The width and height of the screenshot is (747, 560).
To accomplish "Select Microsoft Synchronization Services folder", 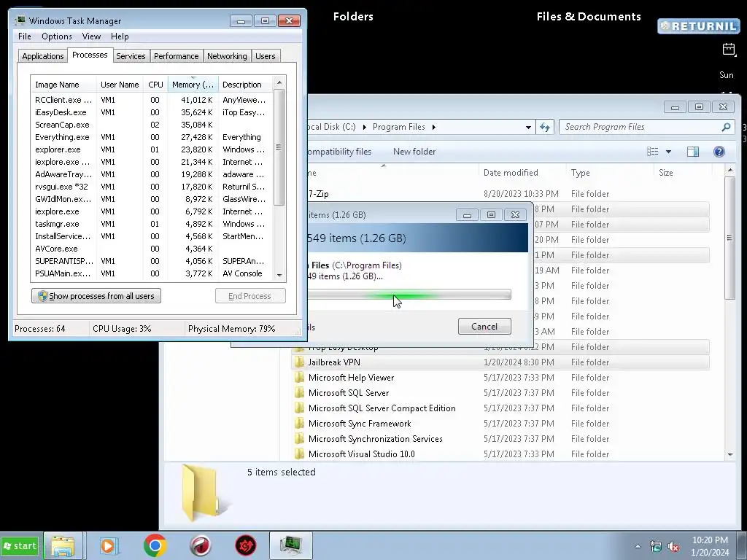I will pos(376,438).
